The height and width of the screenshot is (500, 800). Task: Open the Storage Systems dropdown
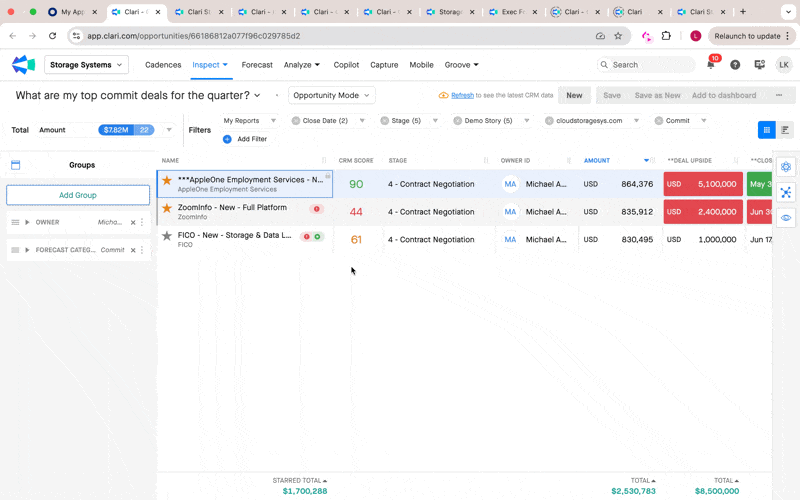(x=86, y=65)
